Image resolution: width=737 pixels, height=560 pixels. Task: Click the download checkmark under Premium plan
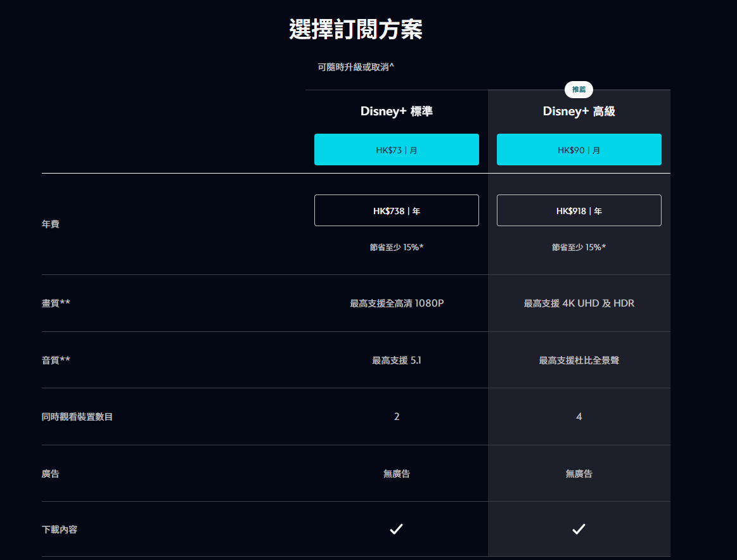click(x=579, y=529)
